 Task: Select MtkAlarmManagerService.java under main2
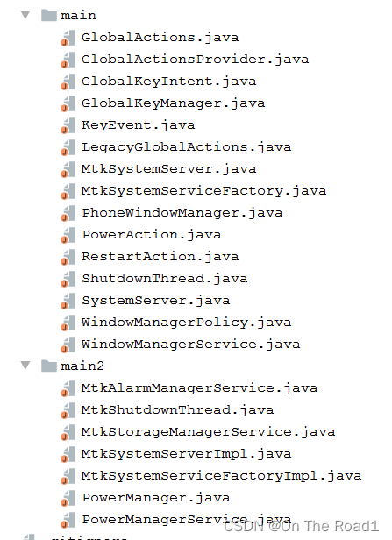199,388
